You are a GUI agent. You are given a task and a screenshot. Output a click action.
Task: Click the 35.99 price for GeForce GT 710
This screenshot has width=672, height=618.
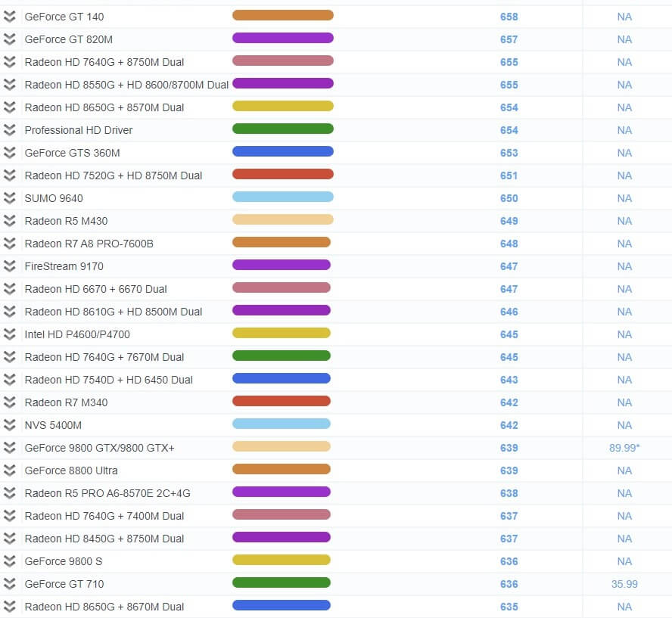pos(624,584)
